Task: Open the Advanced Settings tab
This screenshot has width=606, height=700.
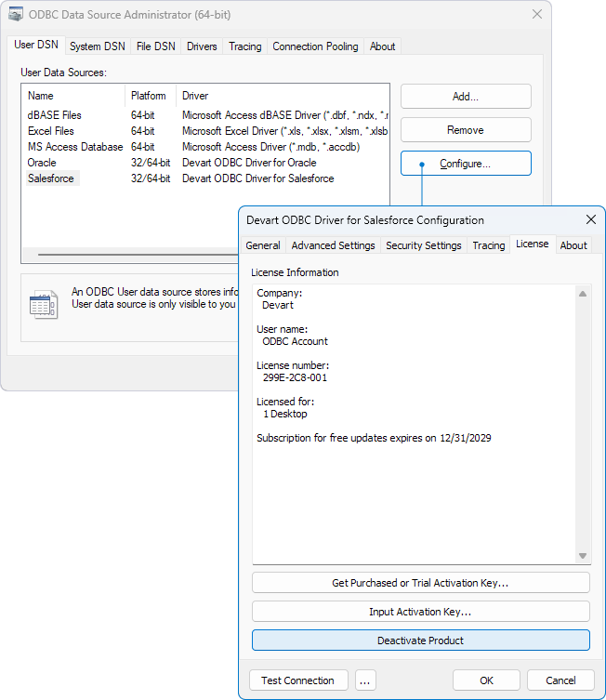Action: click(x=333, y=245)
